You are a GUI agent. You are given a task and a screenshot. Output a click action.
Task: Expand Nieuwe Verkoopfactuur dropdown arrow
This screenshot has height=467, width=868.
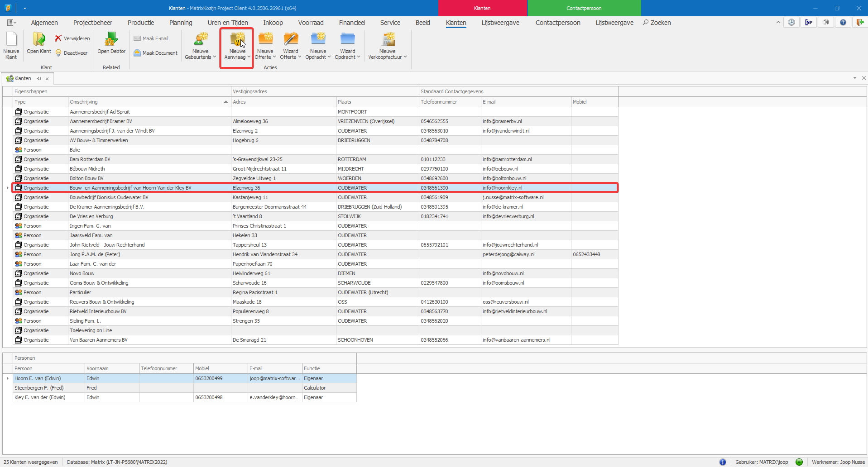click(405, 57)
